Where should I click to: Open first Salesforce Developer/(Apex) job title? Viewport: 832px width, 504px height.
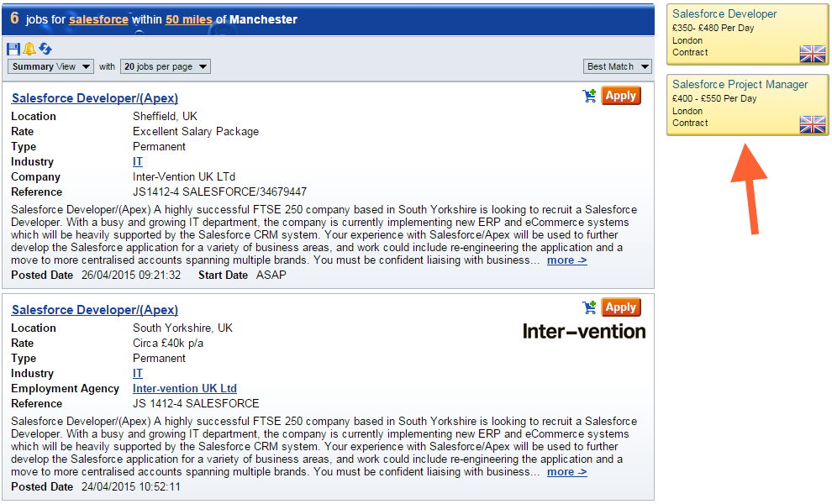coord(95,98)
